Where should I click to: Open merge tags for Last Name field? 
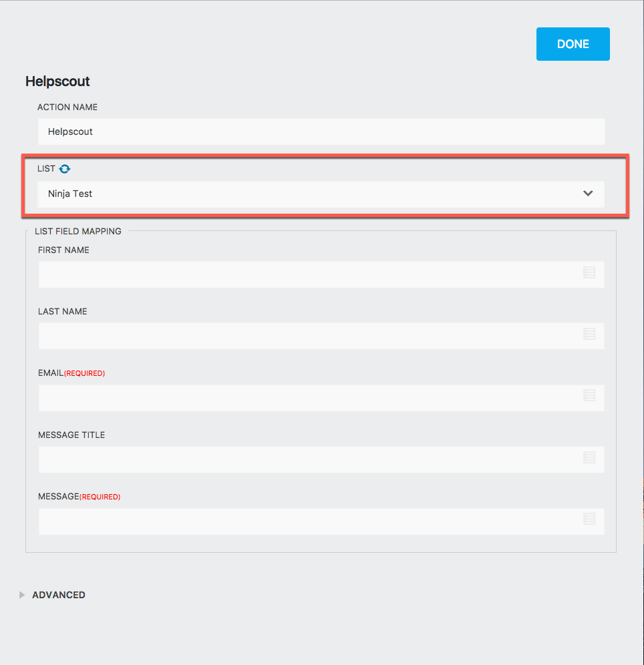(x=589, y=335)
